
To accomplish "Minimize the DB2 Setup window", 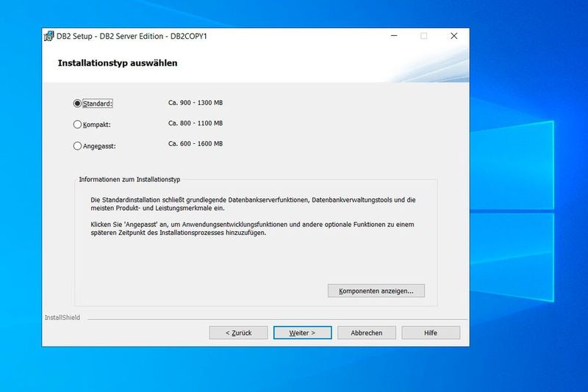I will point(394,36).
